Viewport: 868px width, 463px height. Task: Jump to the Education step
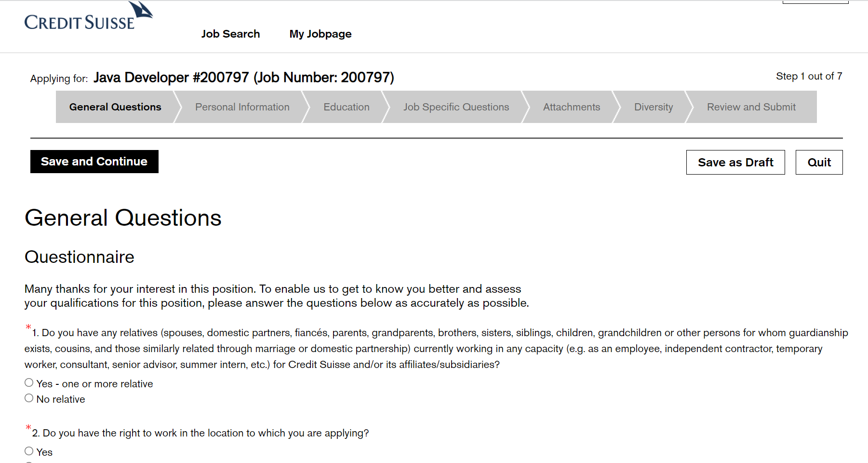(347, 107)
